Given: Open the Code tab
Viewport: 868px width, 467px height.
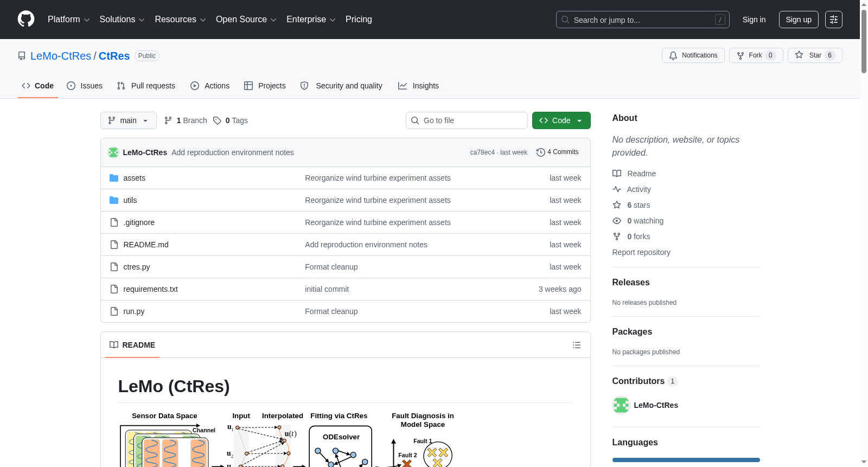Looking at the screenshot, I should (x=38, y=86).
